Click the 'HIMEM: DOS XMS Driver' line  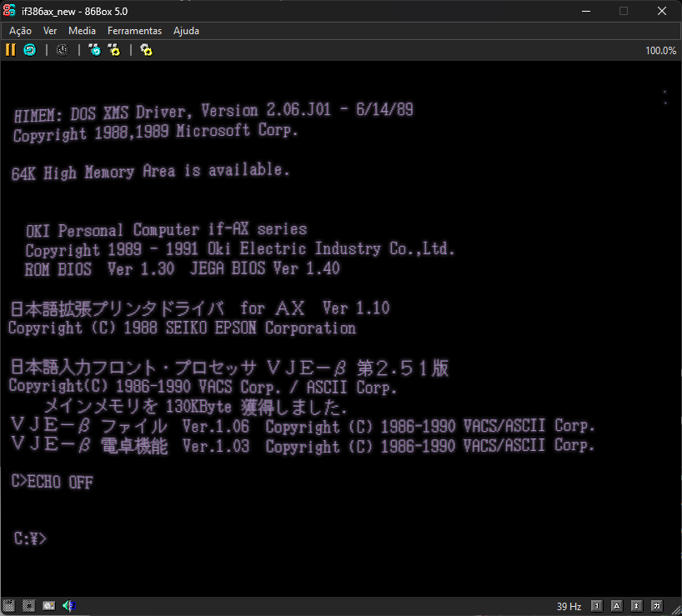coord(213,113)
